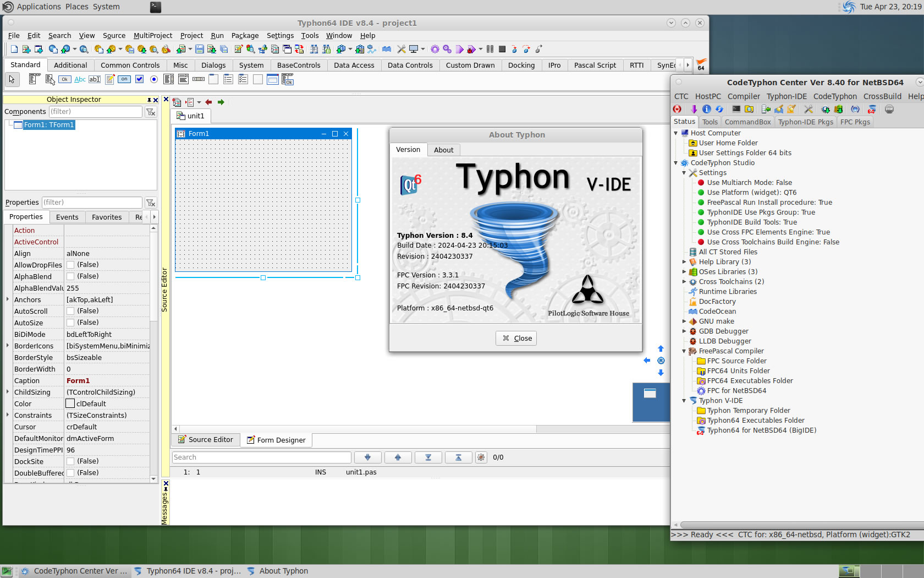Select the TRadioButton component icon in palette
Viewport: 924px width, 578px height.
[x=154, y=79]
